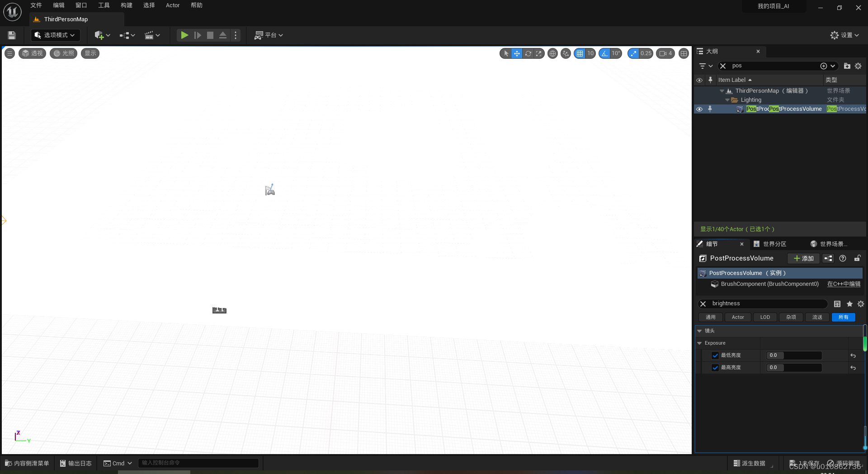Open the 工具 menu
The height and width of the screenshot is (474, 868).
(x=104, y=5)
